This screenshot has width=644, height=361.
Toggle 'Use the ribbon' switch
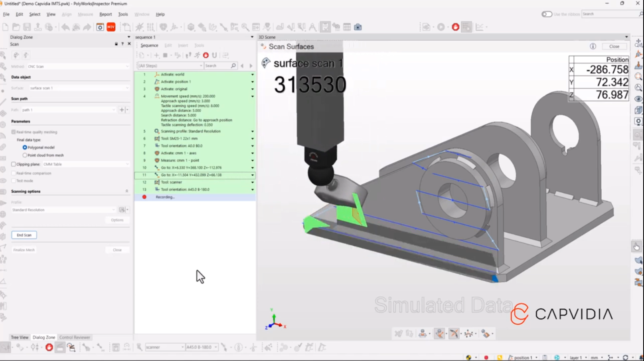(547, 14)
